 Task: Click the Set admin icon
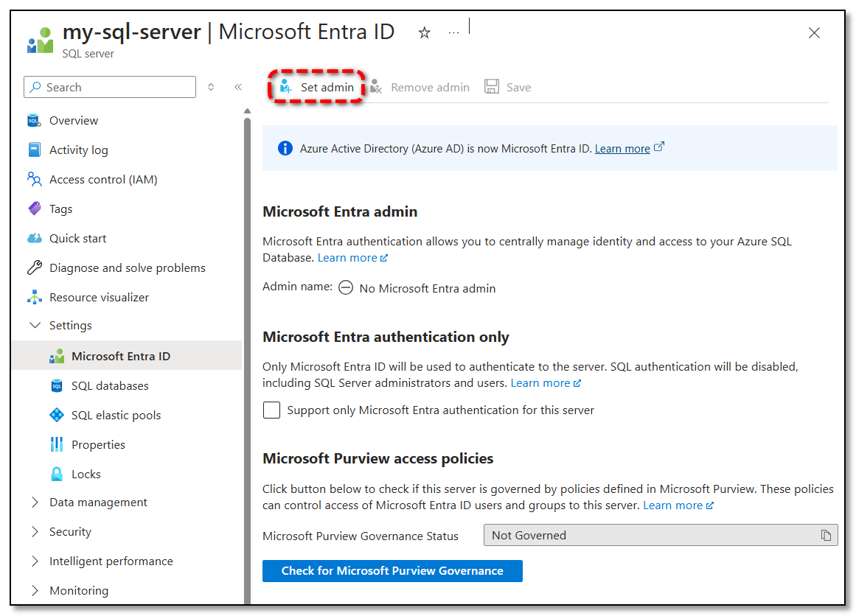286,87
